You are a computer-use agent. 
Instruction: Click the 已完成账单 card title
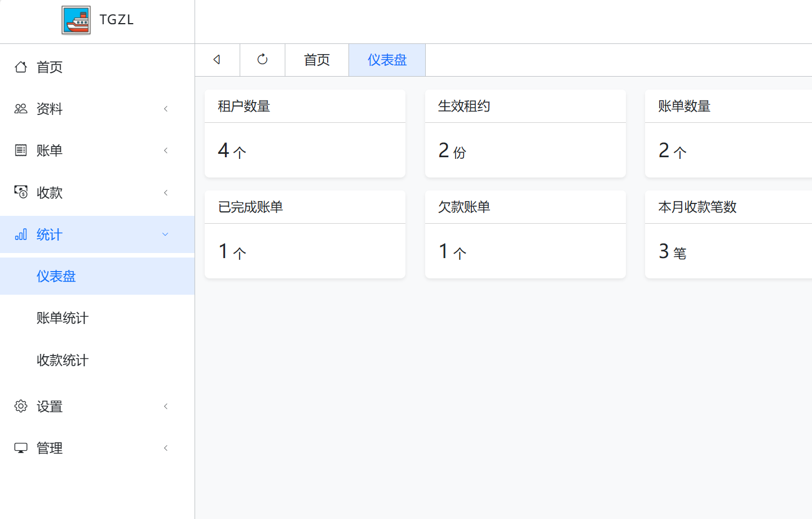tap(251, 207)
